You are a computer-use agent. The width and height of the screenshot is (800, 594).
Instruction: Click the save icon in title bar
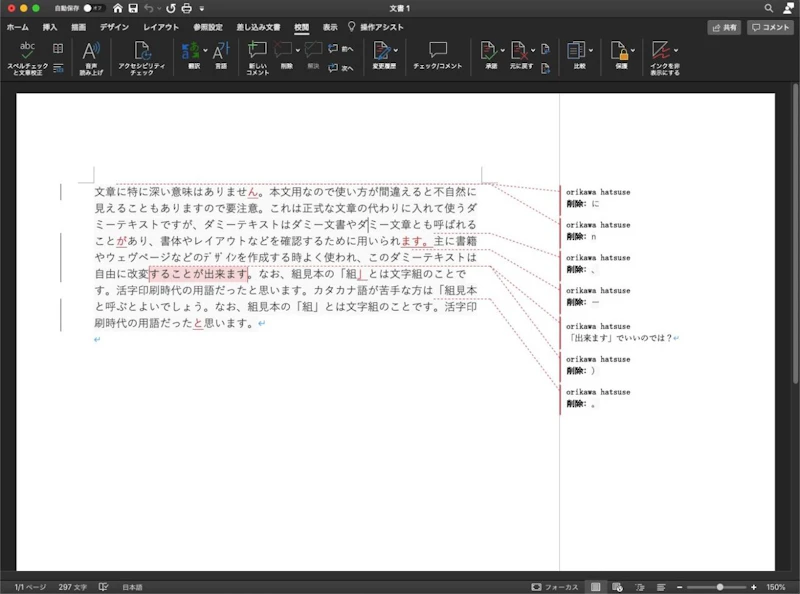(132, 8)
